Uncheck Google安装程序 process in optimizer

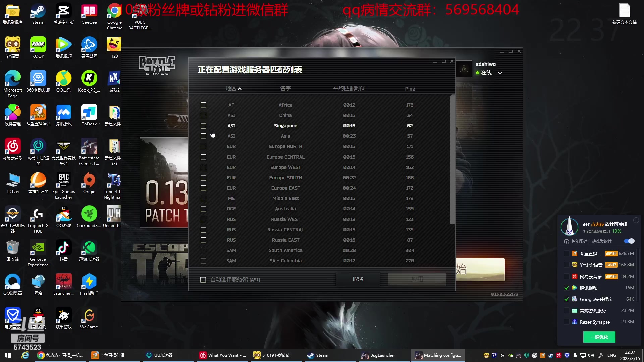(566, 299)
